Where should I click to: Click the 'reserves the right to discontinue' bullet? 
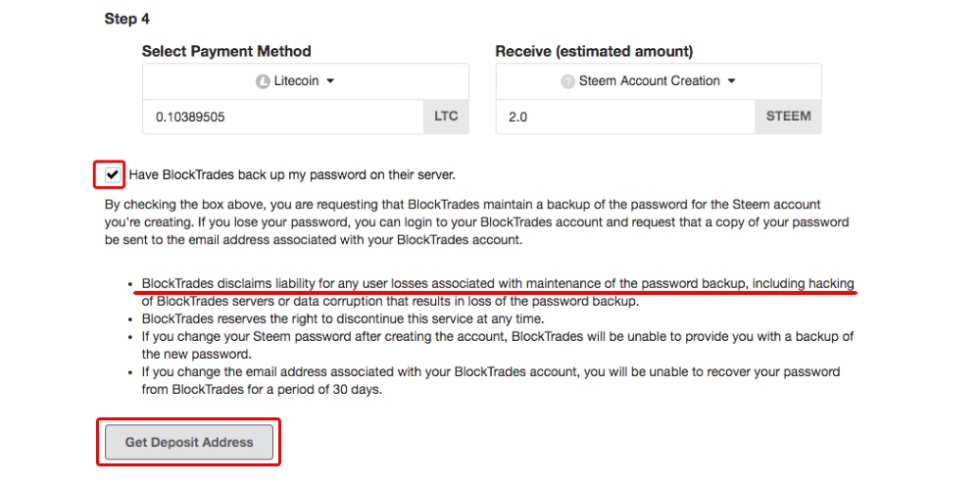342,318
